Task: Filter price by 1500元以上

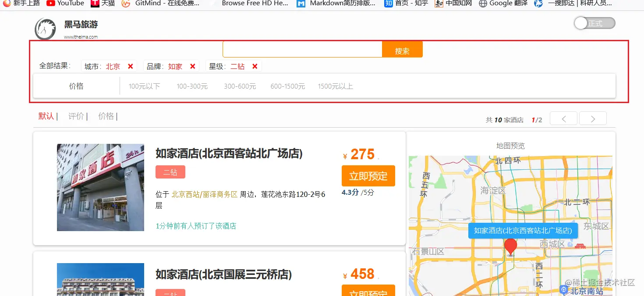Action: click(x=336, y=86)
